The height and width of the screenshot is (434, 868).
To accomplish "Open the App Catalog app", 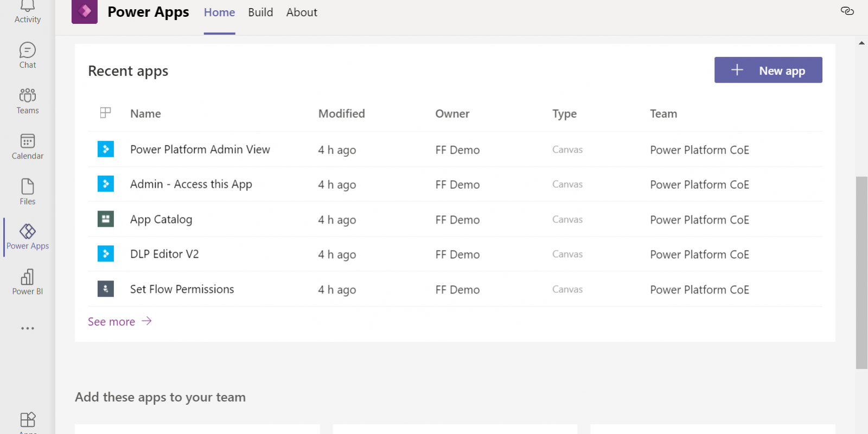I will (x=161, y=219).
